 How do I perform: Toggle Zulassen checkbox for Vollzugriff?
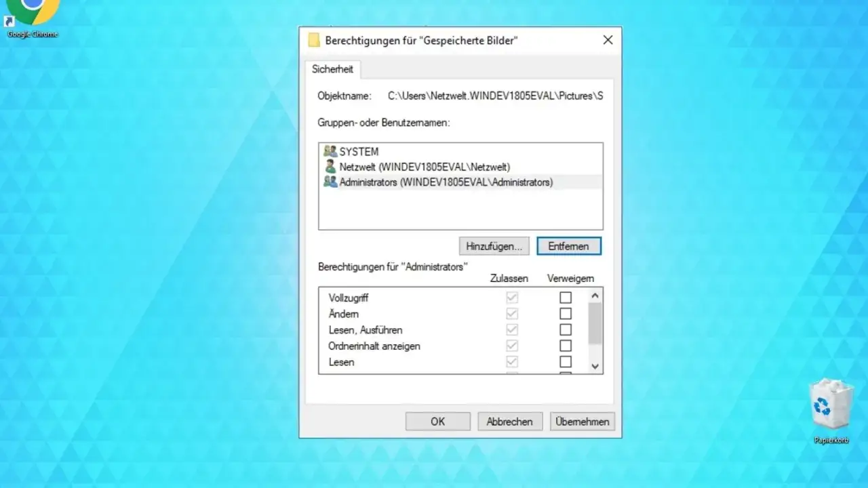512,298
